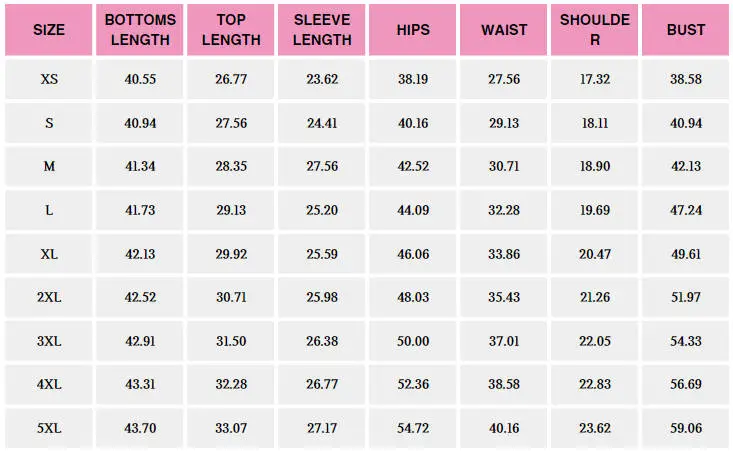Click the TOP LENGTH column header
Viewport: 733px width, 453px height.
[231, 30]
